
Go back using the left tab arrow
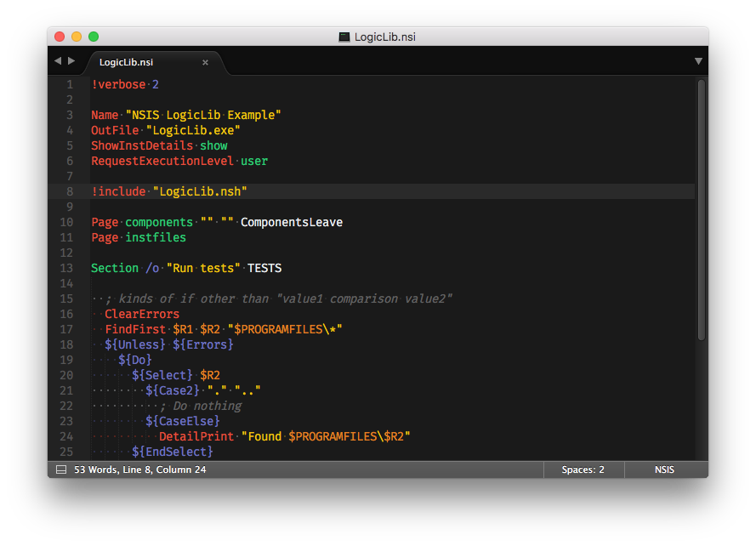coord(58,60)
